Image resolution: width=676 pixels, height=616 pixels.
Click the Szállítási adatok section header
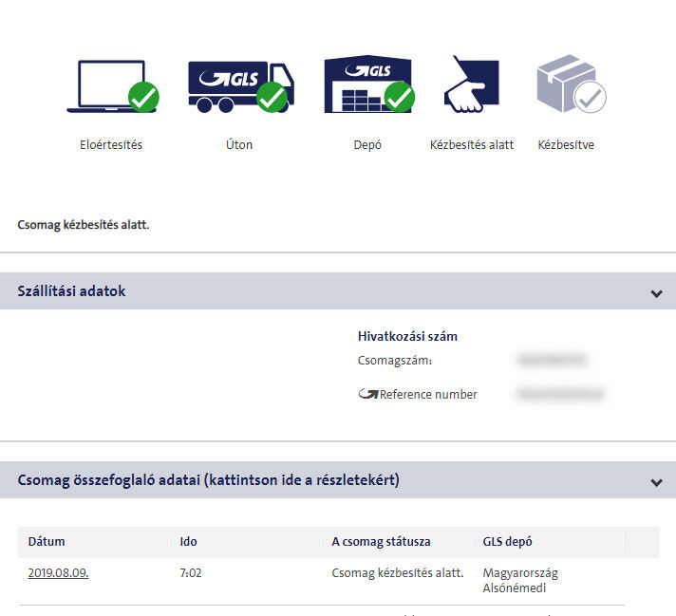[72, 291]
